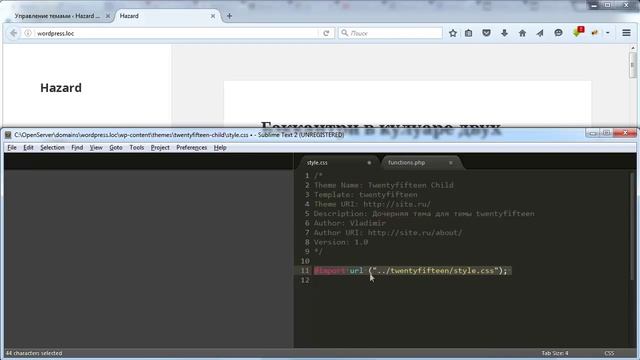Switch to Управление темами browser tab
Image resolution: width=640 pixels, height=360 pixels.
point(57,16)
